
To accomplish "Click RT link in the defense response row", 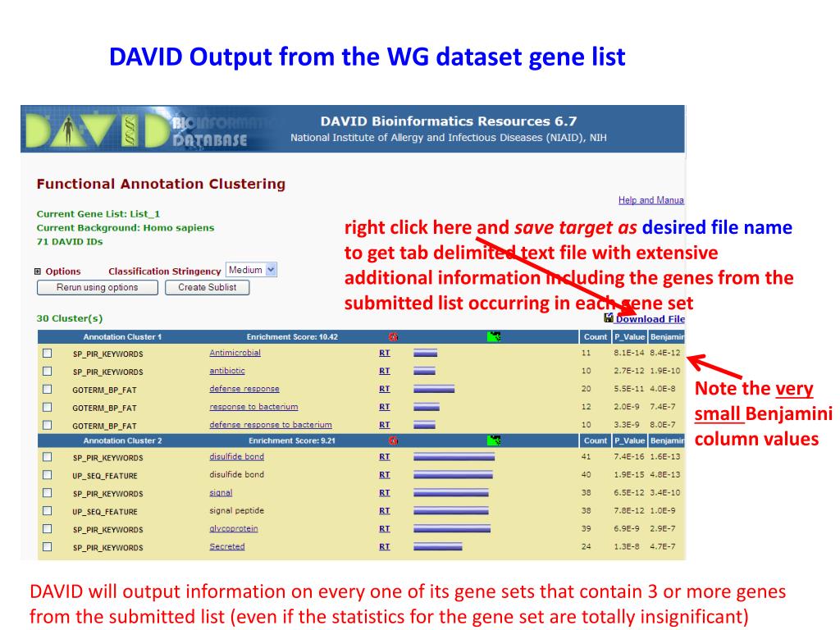I will [x=385, y=389].
